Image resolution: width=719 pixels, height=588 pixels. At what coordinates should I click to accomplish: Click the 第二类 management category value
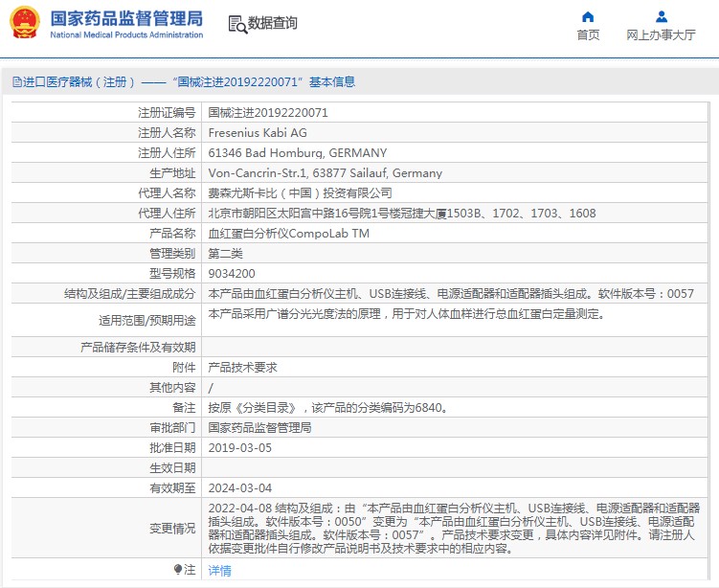pyautogui.click(x=225, y=254)
